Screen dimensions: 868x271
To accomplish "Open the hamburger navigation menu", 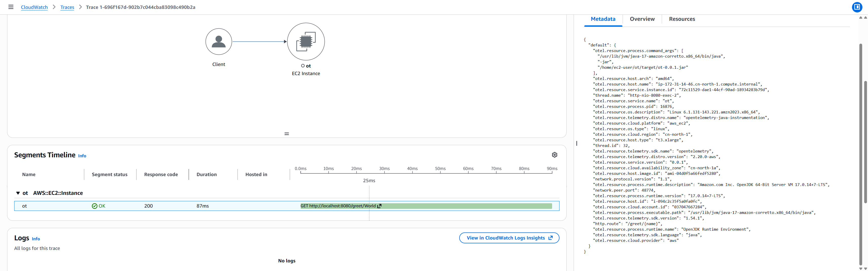I will click(11, 7).
